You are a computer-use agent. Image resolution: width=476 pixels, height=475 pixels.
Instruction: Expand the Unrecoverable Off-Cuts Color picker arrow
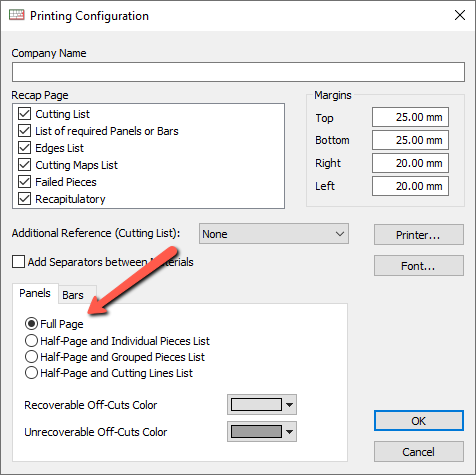289,432
